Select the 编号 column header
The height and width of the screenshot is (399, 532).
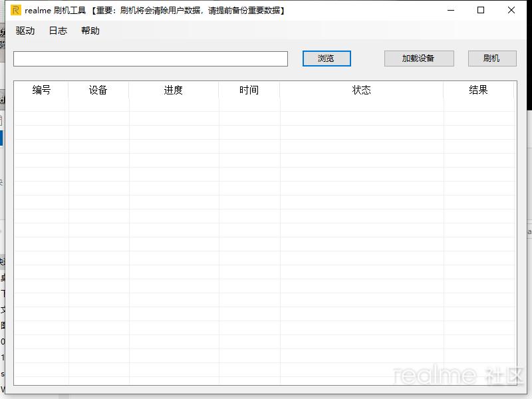[x=41, y=90]
